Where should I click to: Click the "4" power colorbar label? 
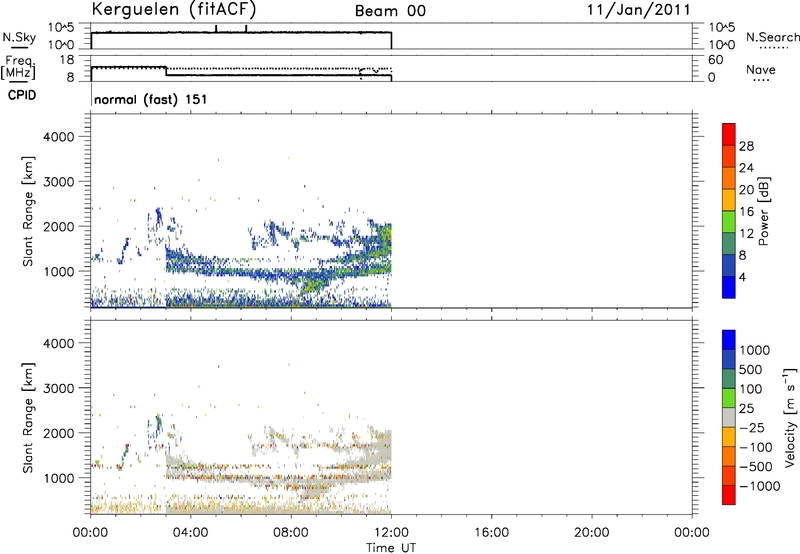click(742, 277)
